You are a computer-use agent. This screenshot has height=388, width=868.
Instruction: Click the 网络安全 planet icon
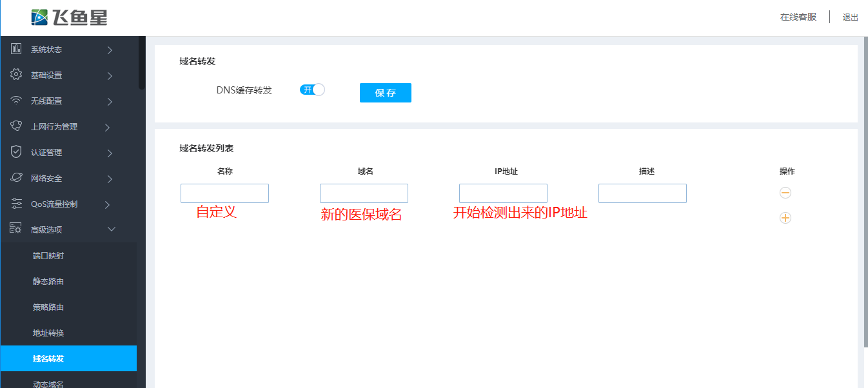pyautogui.click(x=17, y=178)
